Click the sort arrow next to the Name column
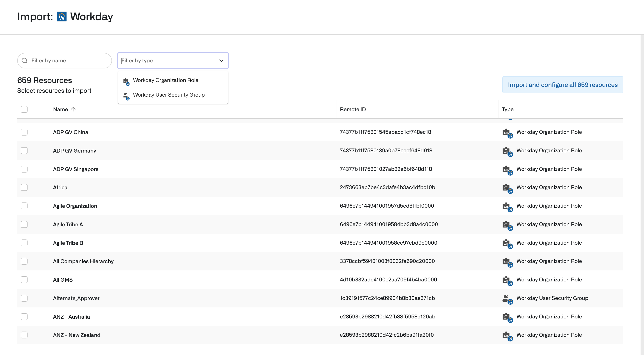644x355 pixels. tap(73, 109)
